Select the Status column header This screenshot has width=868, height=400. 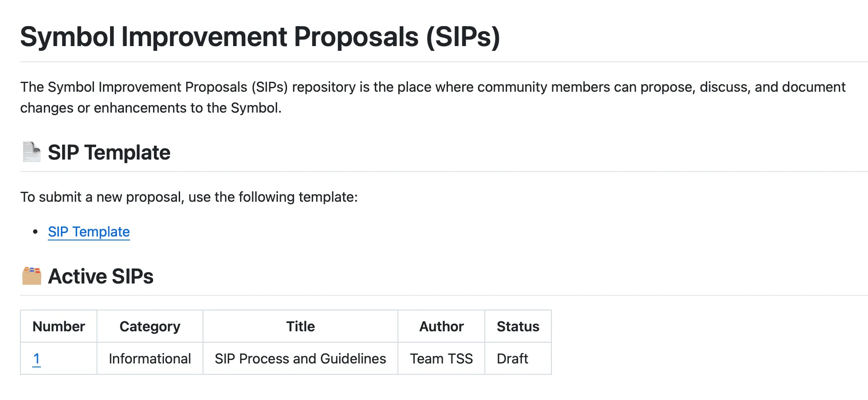tap(517, 326)
